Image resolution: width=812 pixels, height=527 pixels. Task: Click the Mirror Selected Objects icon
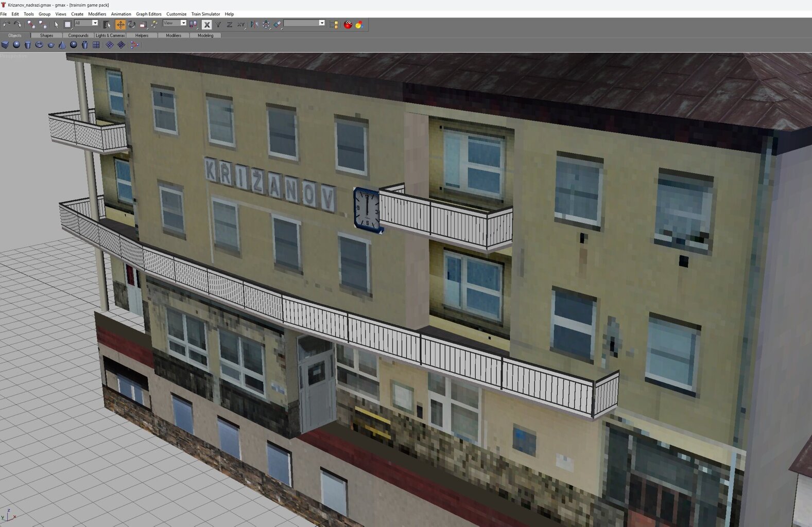click(254, 24)
